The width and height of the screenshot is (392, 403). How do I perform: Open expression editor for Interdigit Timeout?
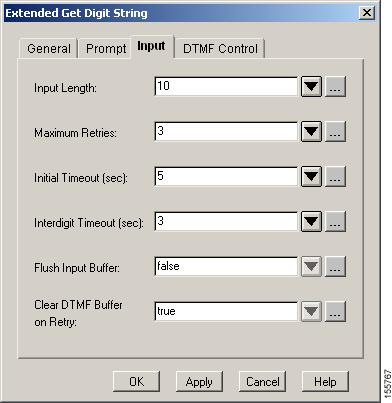click(335, 221)
